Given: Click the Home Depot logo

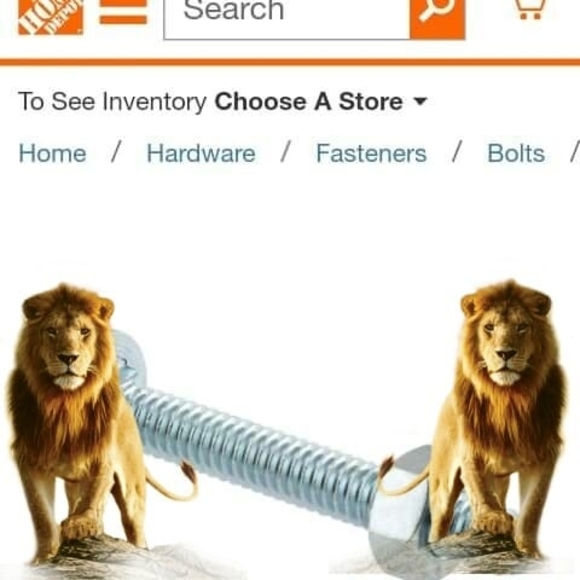Looking at the screenshot, I should pos(51,17).
